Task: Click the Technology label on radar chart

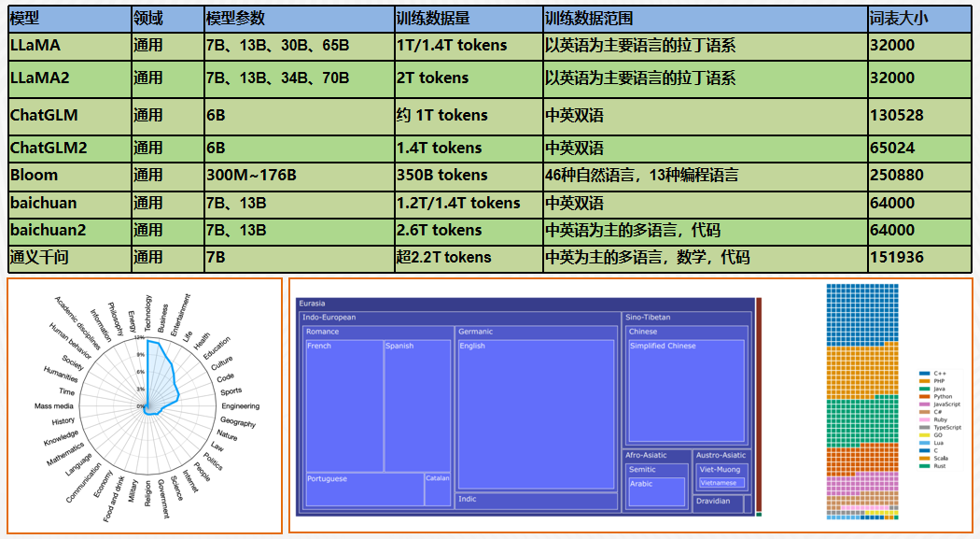Action: coord(148,313)
